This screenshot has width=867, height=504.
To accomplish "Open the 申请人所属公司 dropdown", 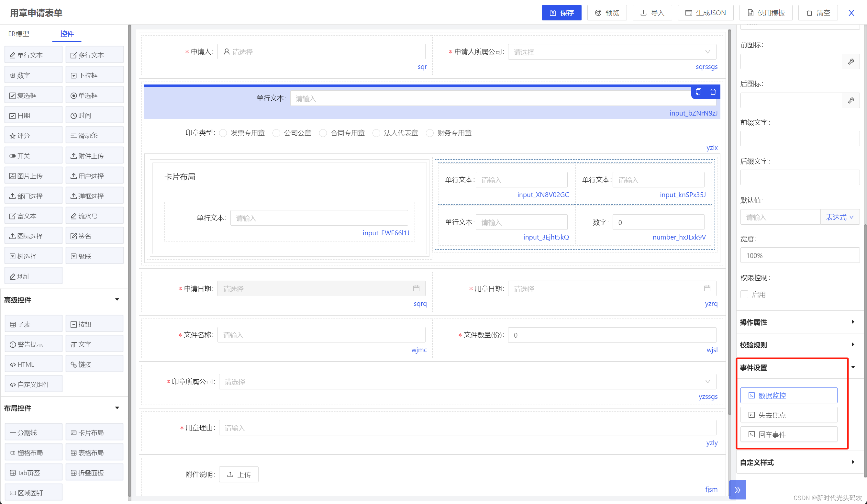I will [x=612, y=52].
